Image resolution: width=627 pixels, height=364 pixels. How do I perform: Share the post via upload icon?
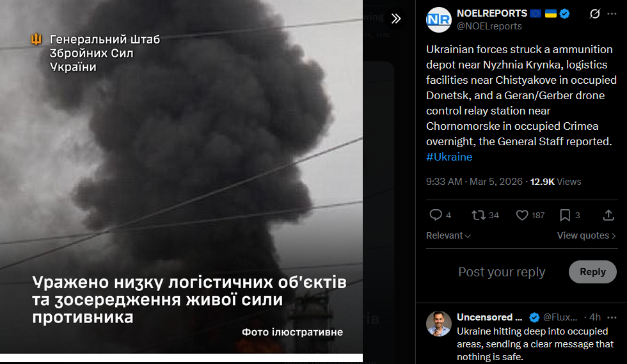[x=608, y=215]
